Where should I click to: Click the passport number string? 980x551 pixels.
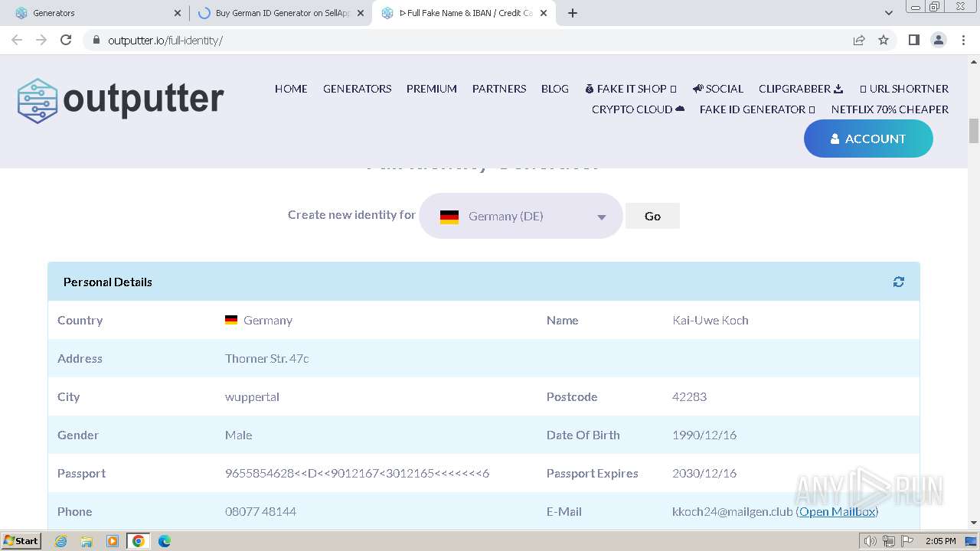[357, 473]
